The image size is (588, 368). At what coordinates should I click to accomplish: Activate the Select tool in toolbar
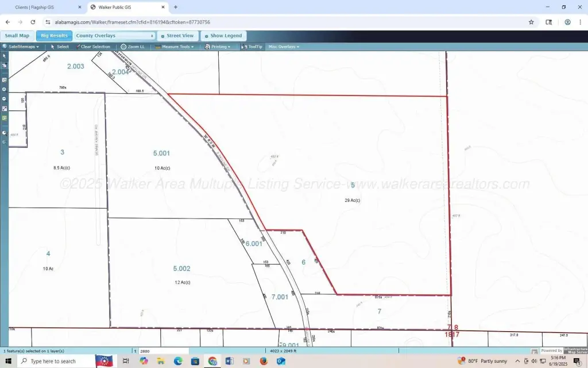tap(60, 47)
